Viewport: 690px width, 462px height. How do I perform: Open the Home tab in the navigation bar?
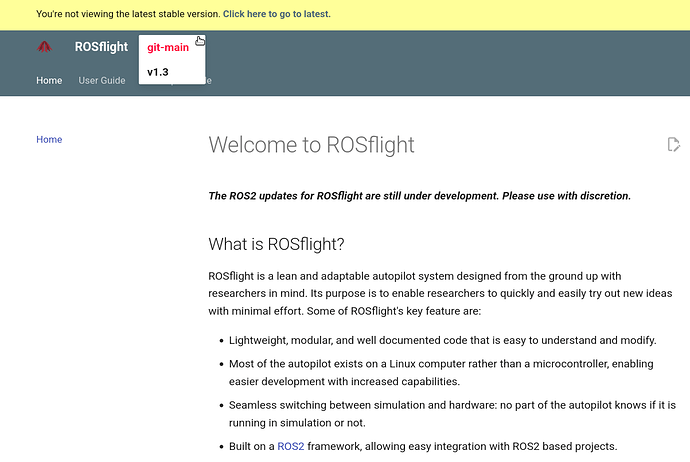tap(49, 80)
